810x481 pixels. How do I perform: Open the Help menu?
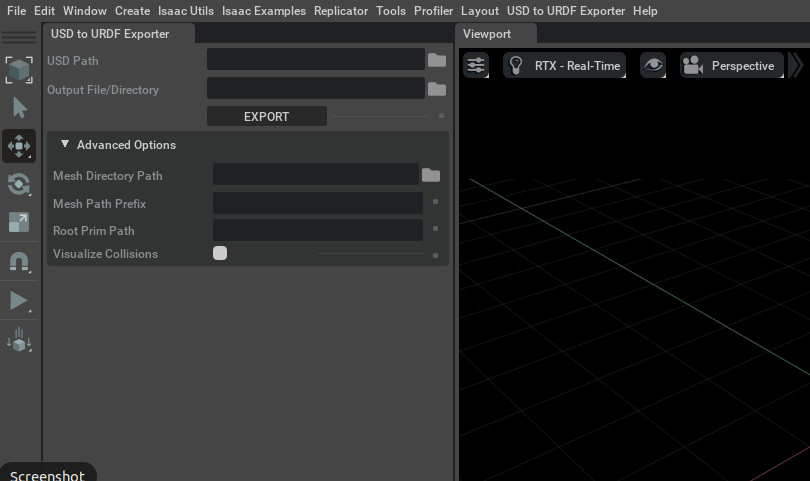(645, 11)
